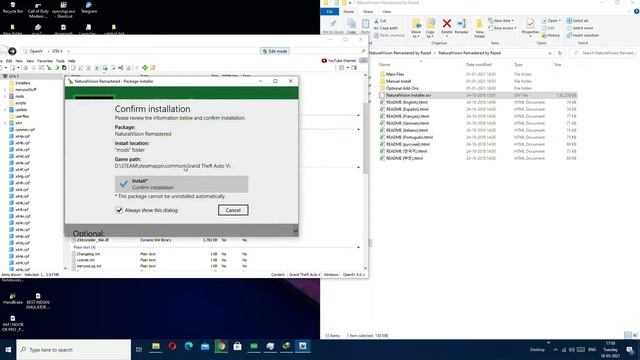This screenshot has width=640, height=360.
Task: Switch to the Share tab in Explorer
Action: point(368,11)
